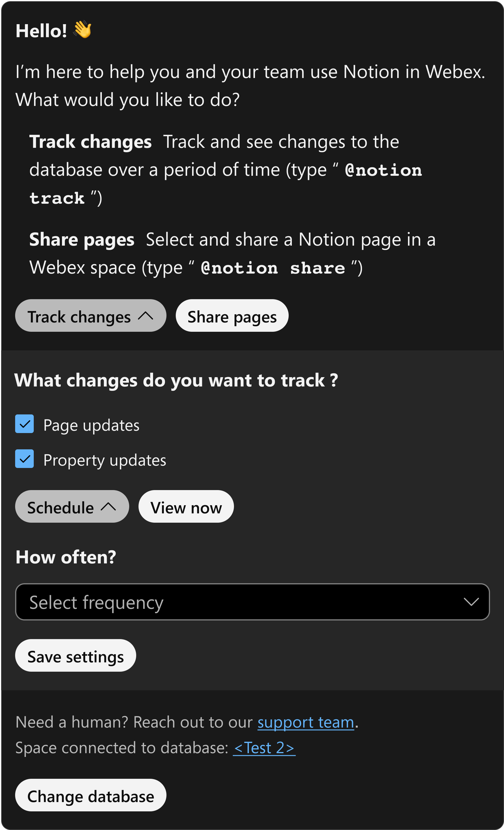
Task: Click the Change database button
Action: [x=90, y=795]
